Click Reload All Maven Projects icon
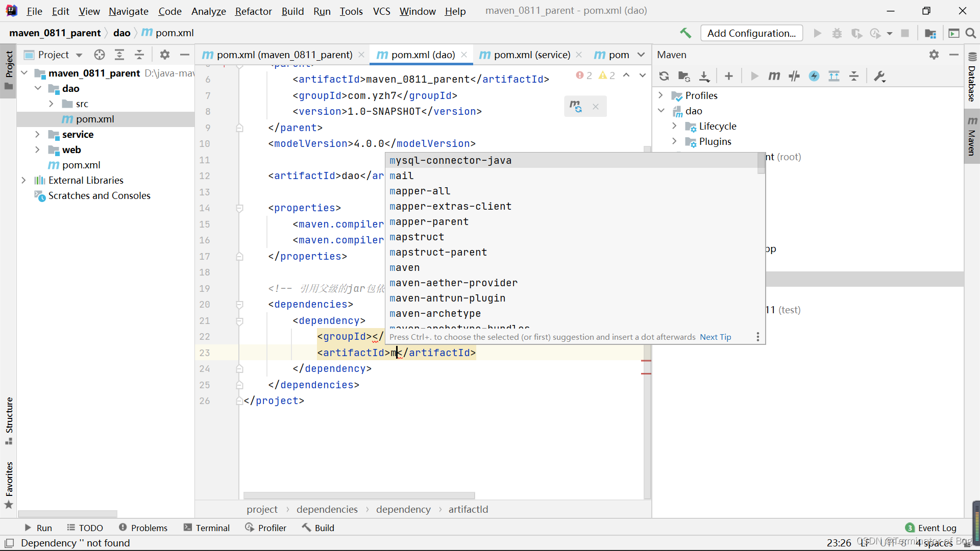The width and height of the screenshot is (980, 551). pyautogui.click(x=664, y=76)
